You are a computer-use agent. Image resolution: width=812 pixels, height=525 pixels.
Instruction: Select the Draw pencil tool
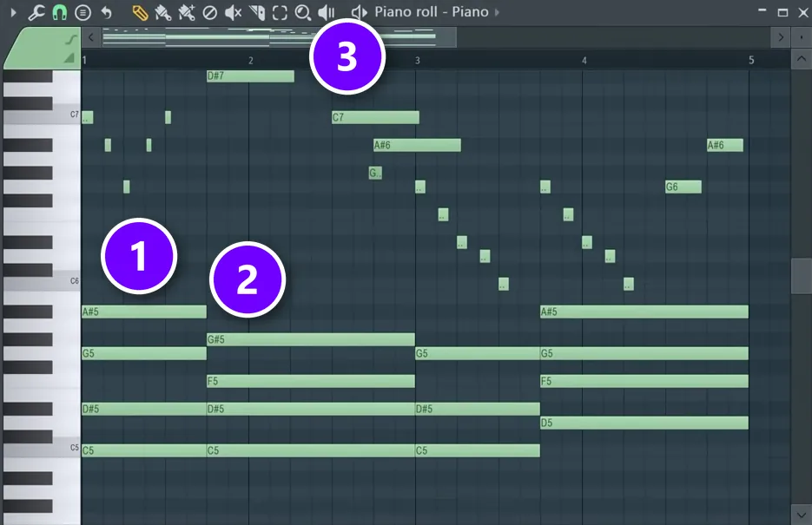click(140, 12)
